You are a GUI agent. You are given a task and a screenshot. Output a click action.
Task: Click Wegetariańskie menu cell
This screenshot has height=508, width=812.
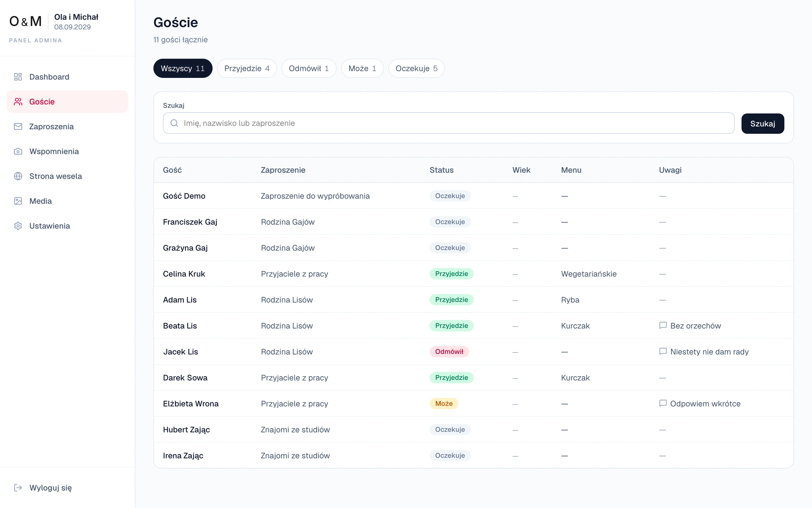[x=588, y=274]
